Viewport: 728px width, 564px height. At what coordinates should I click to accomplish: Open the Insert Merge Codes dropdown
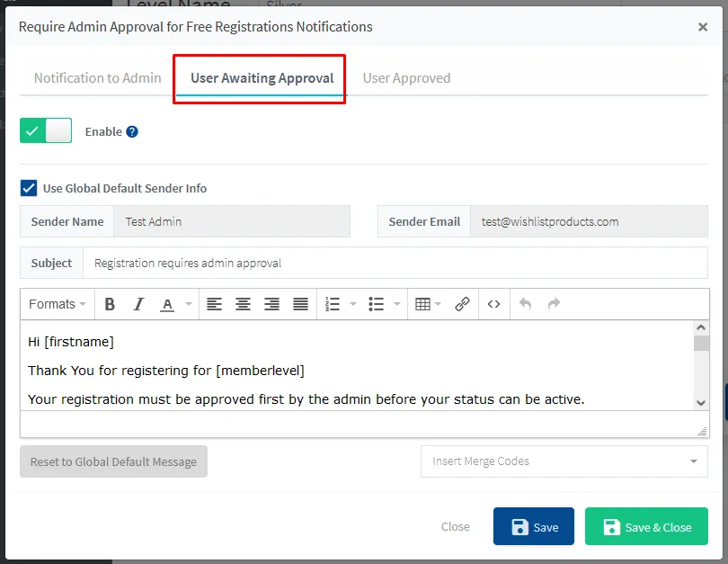tap(564, 461)
